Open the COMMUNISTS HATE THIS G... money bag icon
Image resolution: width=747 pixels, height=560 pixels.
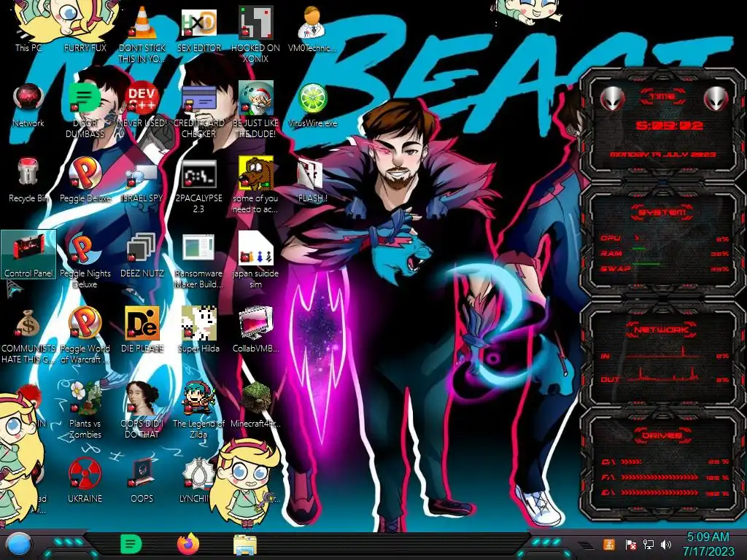[x=28, y=335]
